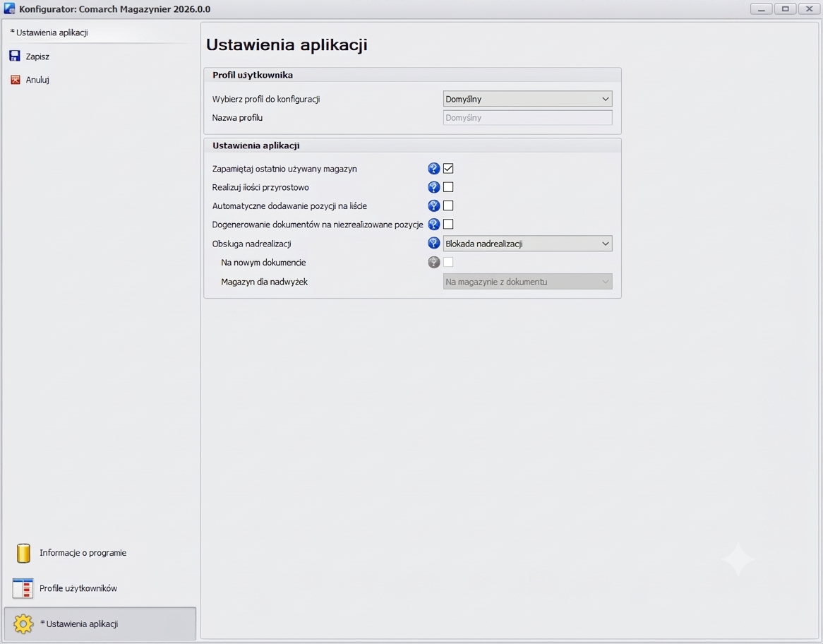The width and height of the screenshot is (823, 644).
Task: Click the Obsługa nadrealizacji label
Action: 251,244
